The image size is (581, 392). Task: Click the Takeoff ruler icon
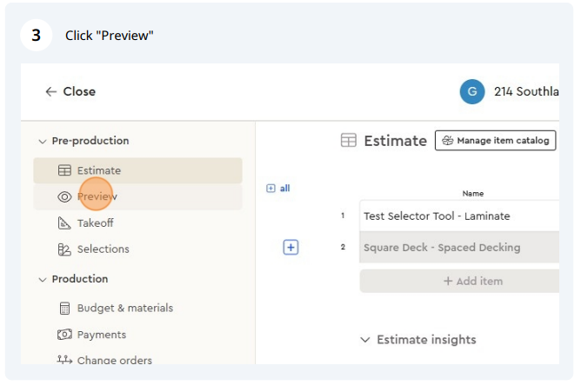(64, 223)
